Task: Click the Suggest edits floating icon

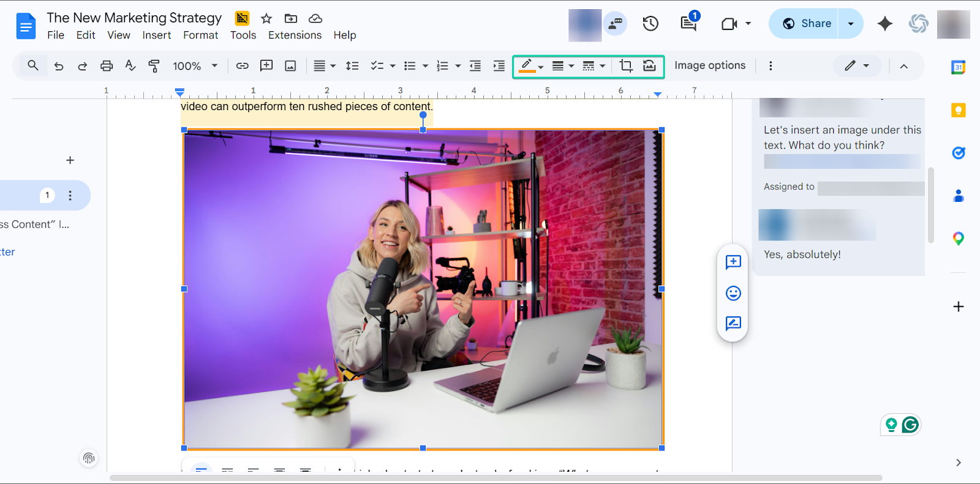Action: [x=733, y=323]
